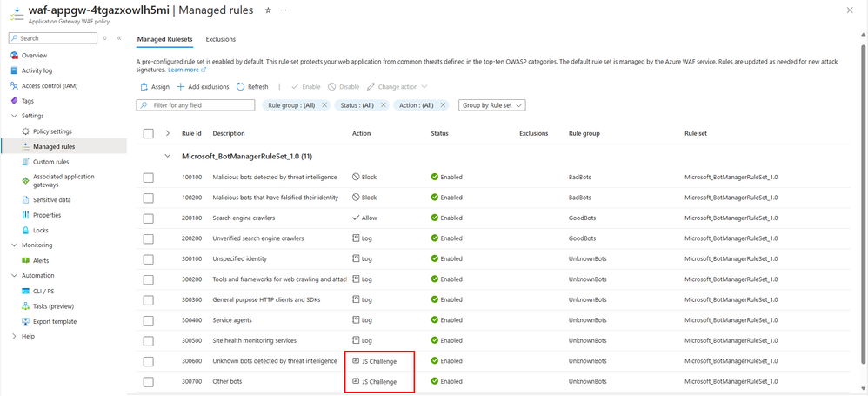The image size is (868, 396).
Task: Click the Disable toolbar button
Action: [344, 87]
